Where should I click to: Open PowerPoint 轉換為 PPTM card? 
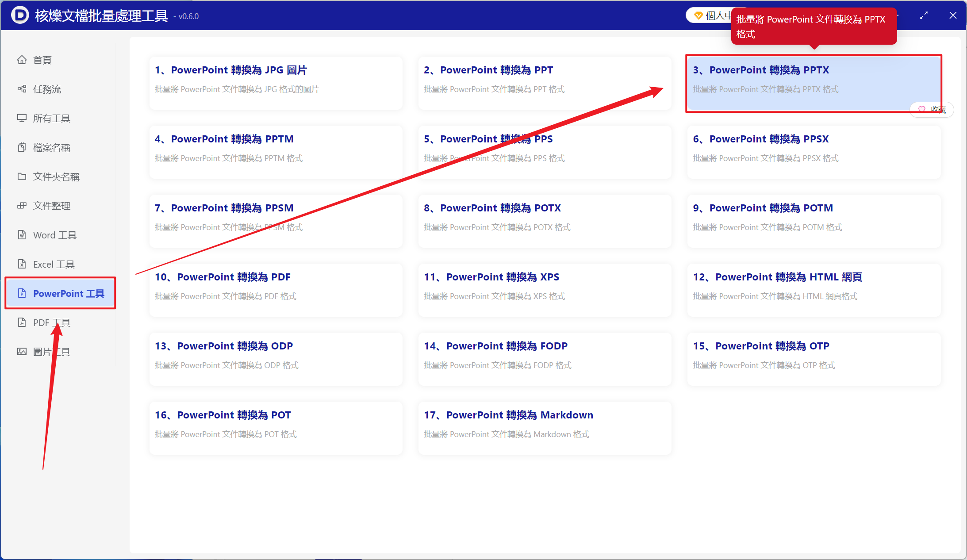[x=276, y=152]
